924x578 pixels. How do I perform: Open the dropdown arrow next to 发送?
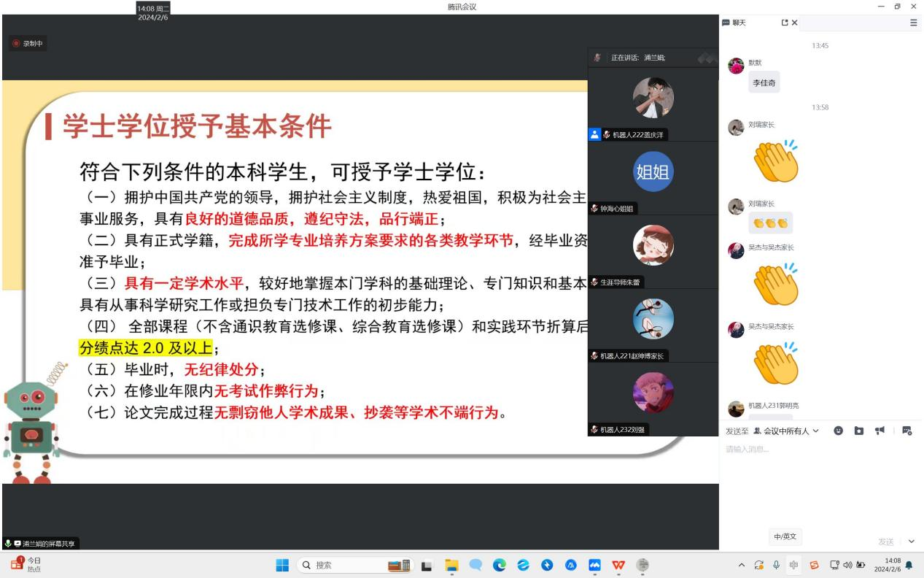[x=911, y=542]
